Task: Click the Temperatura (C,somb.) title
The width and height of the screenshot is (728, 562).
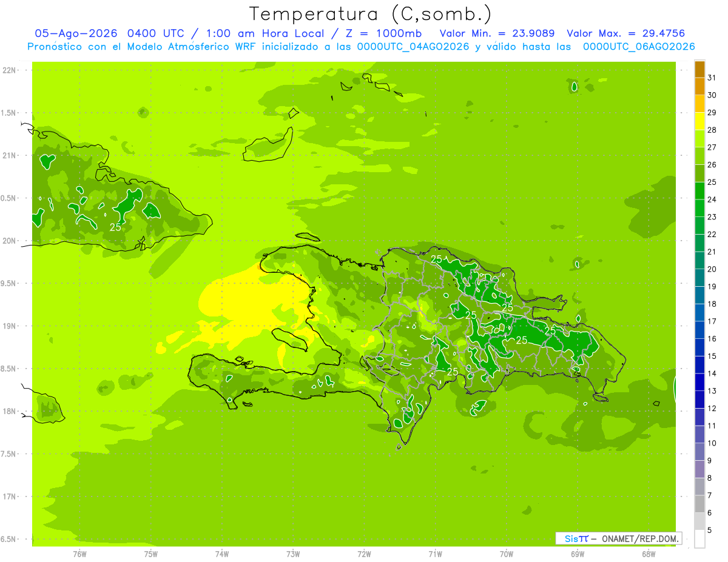Action: 370,14
